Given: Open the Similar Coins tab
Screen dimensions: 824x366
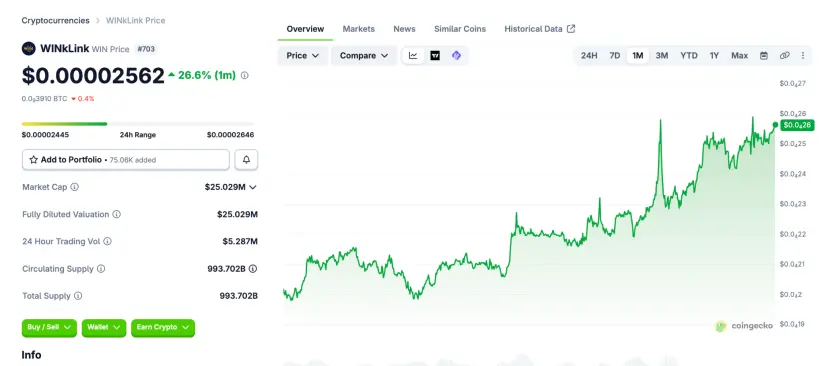Looking at the screenshot, I should coord(460,29).
